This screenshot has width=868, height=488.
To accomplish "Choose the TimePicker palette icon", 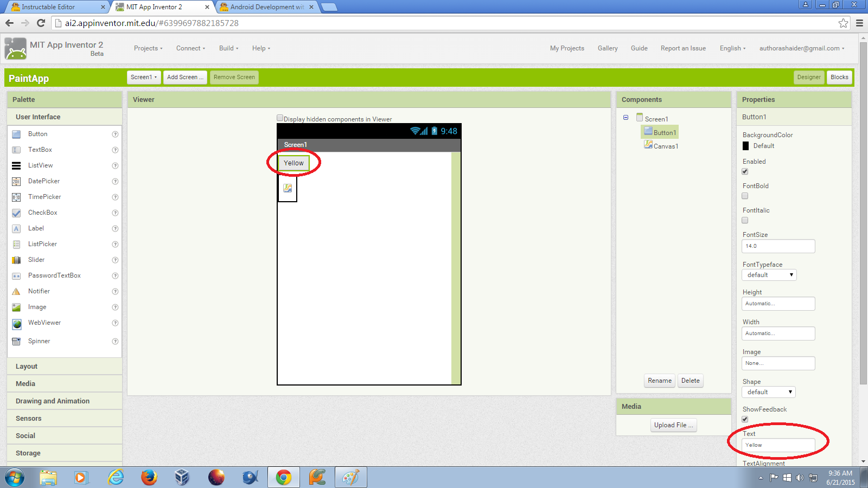I will pos(16,197).
